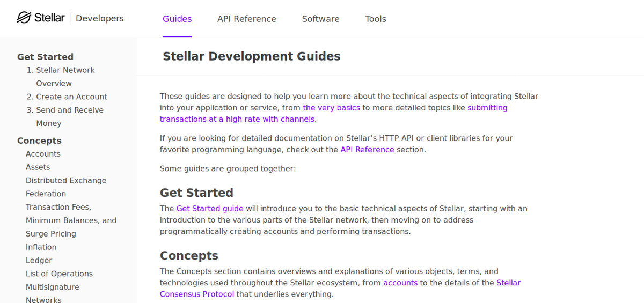644x303 pixels.
Task: Open Assets concept page
Action: click(x=38, y=167)
